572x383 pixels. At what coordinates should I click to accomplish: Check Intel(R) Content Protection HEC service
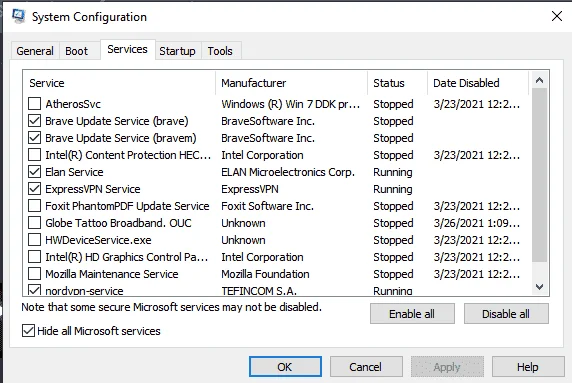coord(34,155)
